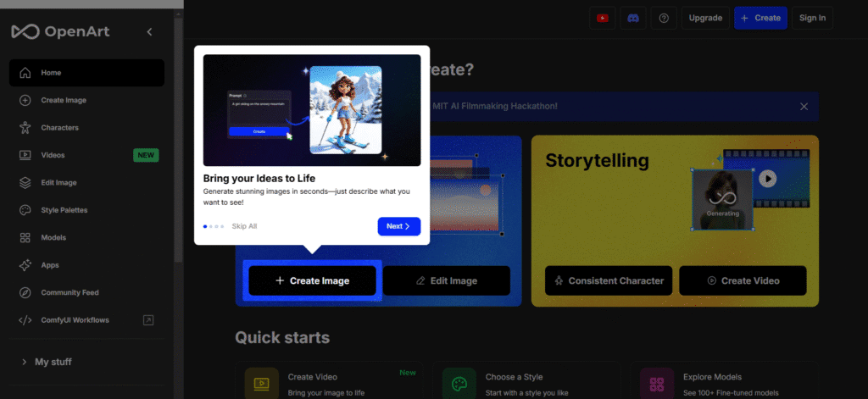The image size is (868, 399).
Task: Click the Apps sparkle icon
Action: click(25, 265)
